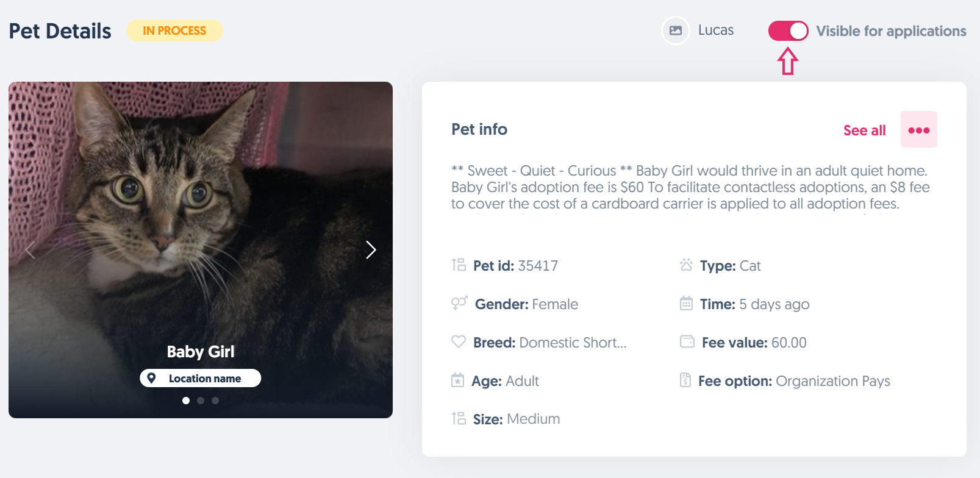Select the first carousel dot
Screen dimensions: 980x478
pos(186,401)
